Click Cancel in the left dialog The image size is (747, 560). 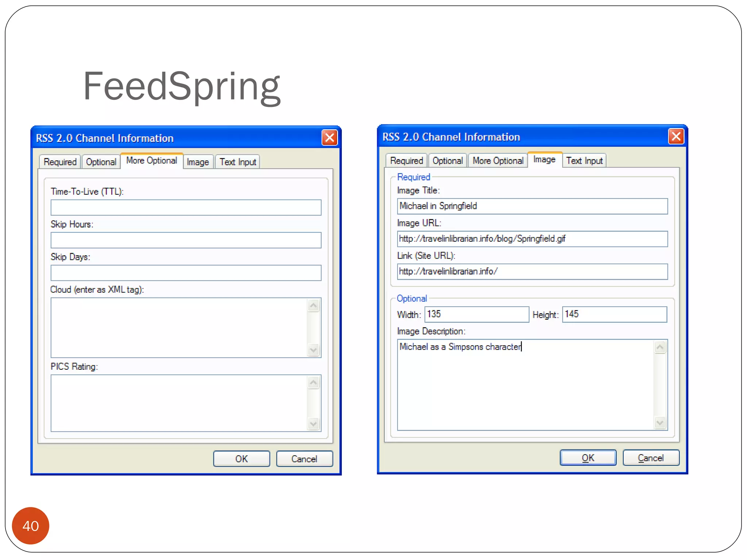(x=305, y=459)
